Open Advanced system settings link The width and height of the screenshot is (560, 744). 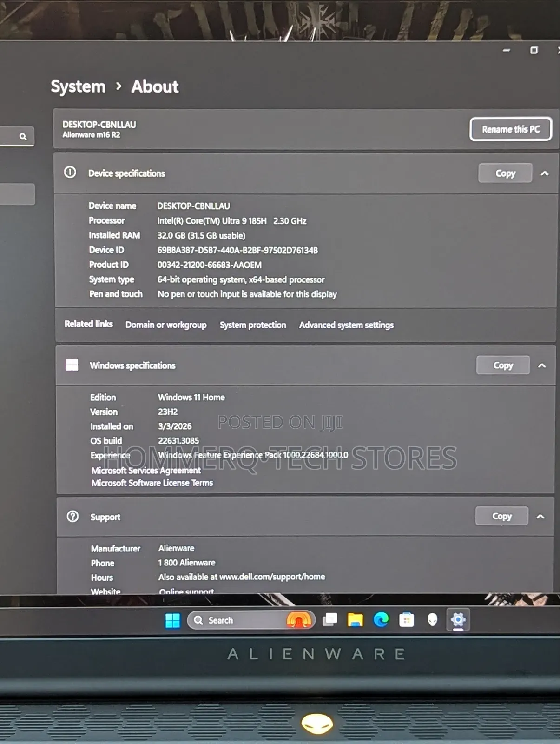point(346,325)
